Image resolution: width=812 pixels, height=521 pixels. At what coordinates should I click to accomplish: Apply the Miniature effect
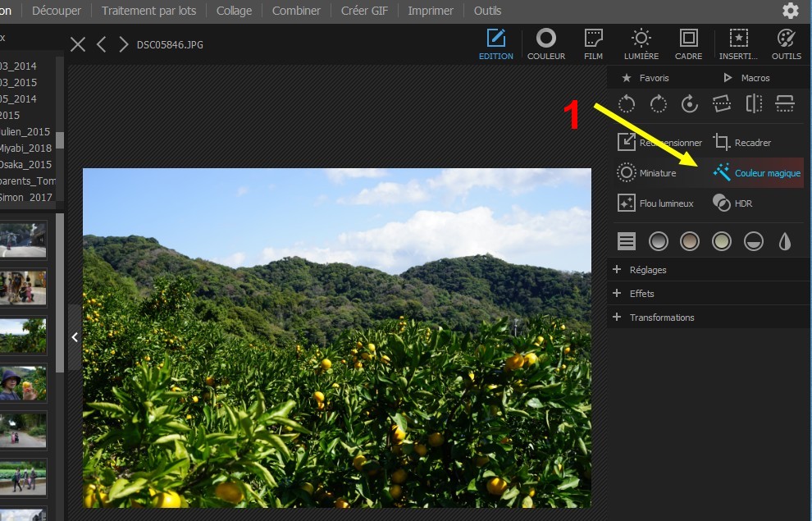click(647, 172)
